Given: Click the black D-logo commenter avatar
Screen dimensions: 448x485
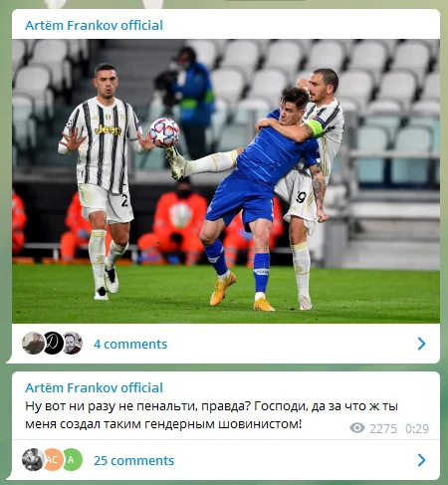Looking at the screenshot, I should pyautogui.click(x=53, y=343).
